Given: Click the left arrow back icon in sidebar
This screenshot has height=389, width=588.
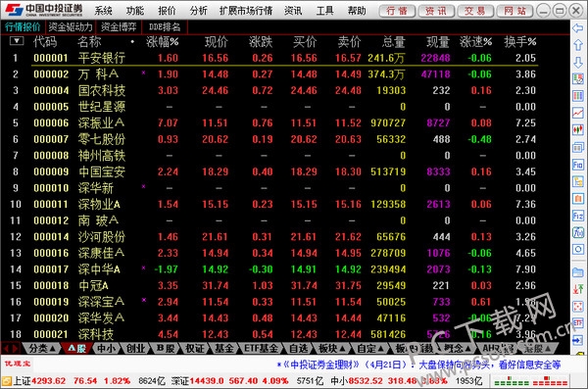Looking at the screenshot, I should click(578, 27).
